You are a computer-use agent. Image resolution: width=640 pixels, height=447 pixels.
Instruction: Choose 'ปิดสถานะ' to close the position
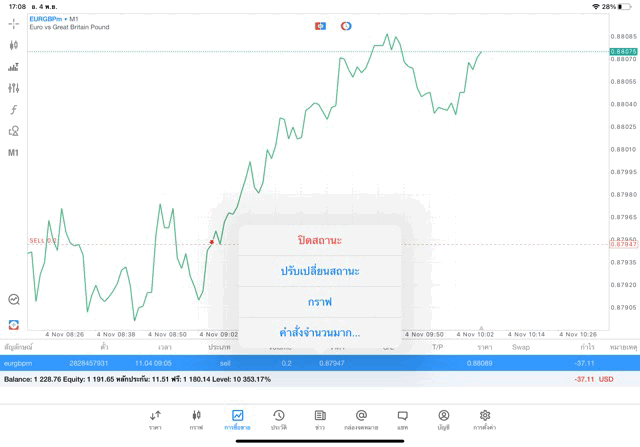click(x=320, y=240)
